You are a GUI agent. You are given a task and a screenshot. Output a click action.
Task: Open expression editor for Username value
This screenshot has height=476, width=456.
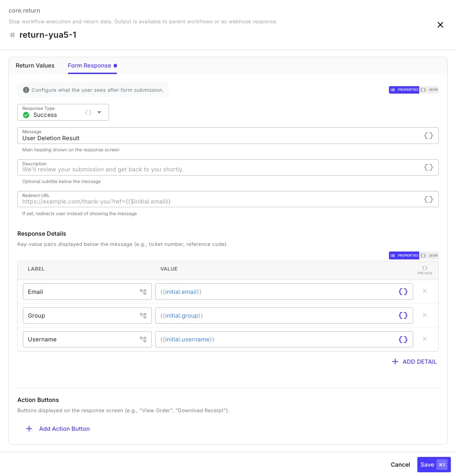click(402, 339)
